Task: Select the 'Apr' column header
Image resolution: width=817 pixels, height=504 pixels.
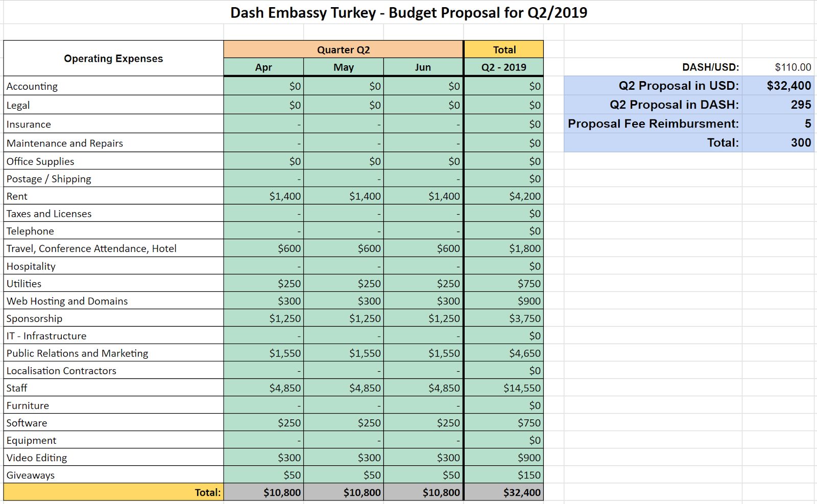Action: [x=263, y=67]
